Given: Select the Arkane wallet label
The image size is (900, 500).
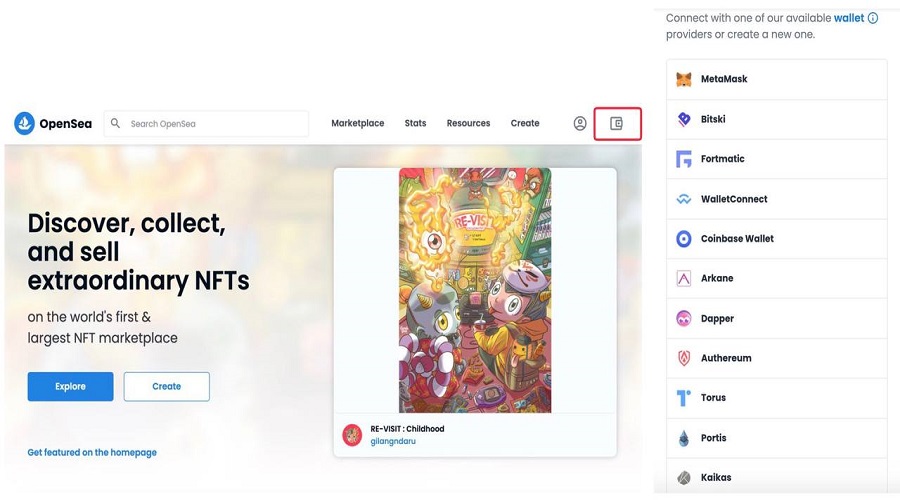Looking at the screenshot, I should point(717,278).
